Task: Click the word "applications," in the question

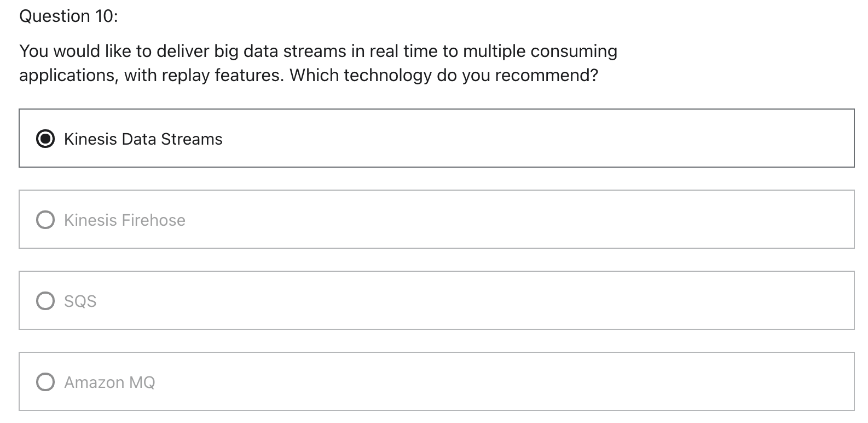Action: (69, 76)
